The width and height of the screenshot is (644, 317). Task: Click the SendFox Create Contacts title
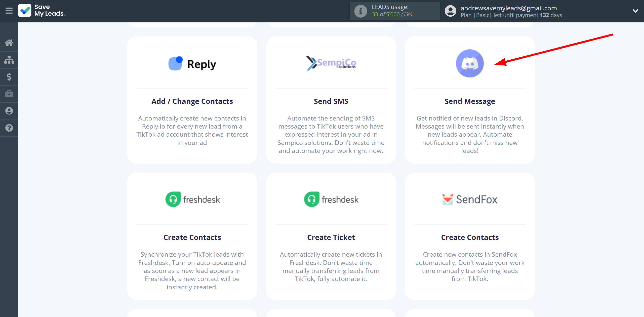pos(470,237)
